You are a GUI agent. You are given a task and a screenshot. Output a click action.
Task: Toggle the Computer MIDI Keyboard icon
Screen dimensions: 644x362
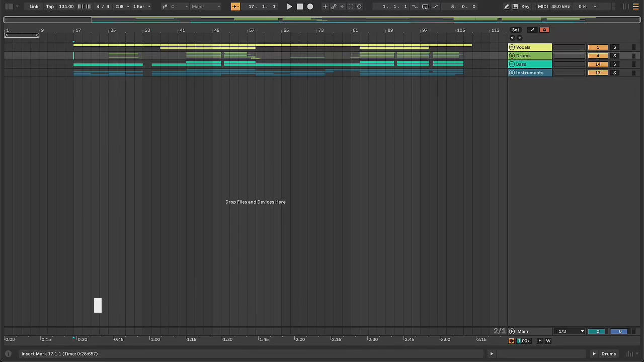(515, 7)
